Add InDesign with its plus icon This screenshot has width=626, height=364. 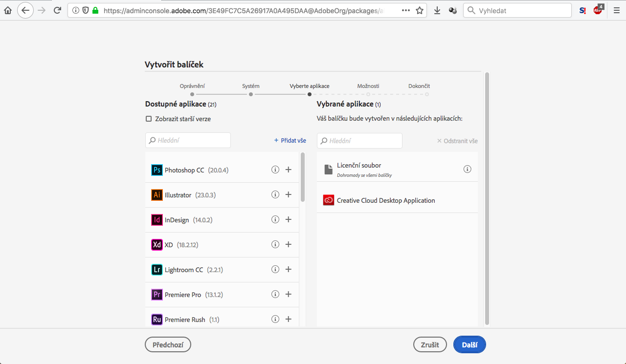(x=289, y=219)
